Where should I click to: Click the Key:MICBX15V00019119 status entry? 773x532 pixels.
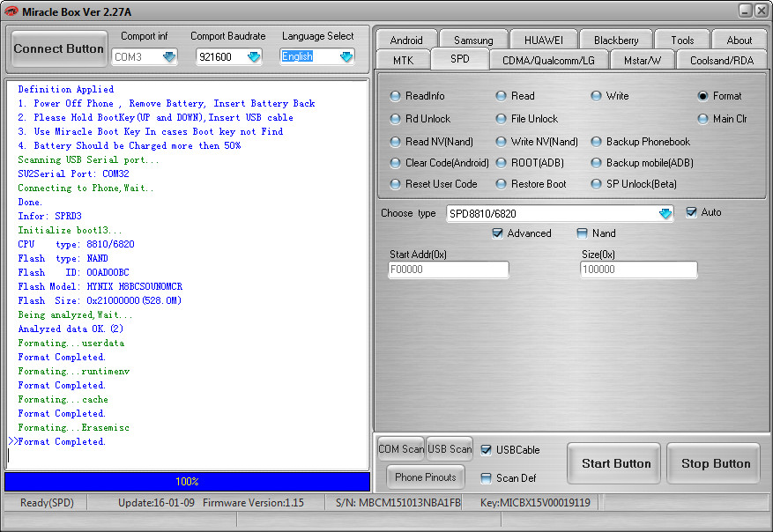click(535, 502)
